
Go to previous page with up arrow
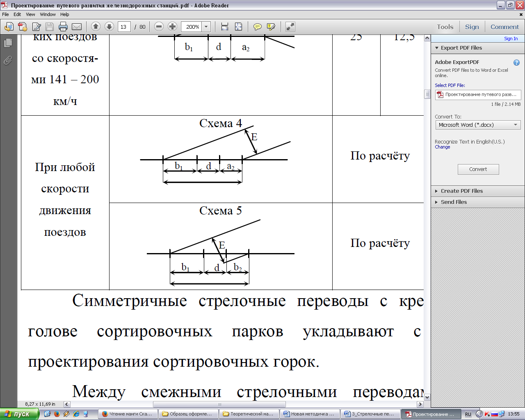point(96,27)
